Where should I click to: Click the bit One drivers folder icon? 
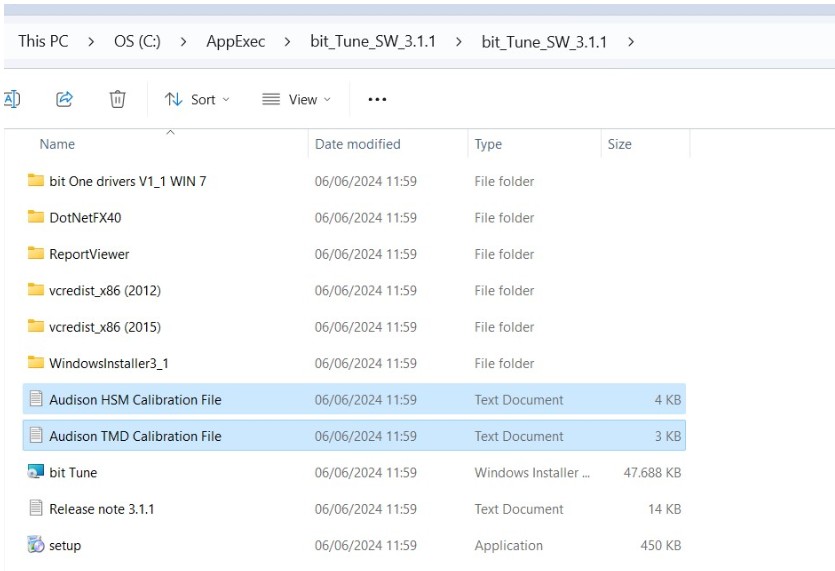pos(36,181)
